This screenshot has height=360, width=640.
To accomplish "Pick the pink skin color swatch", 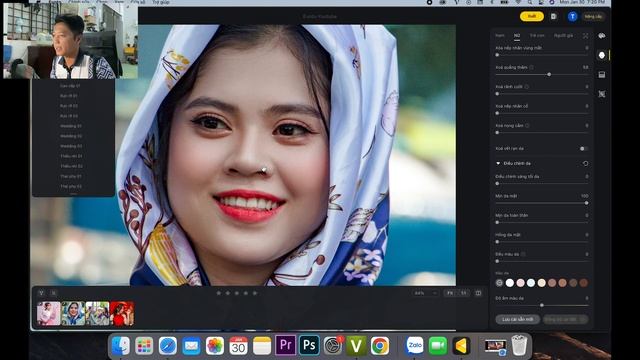I will pos(520,282).
